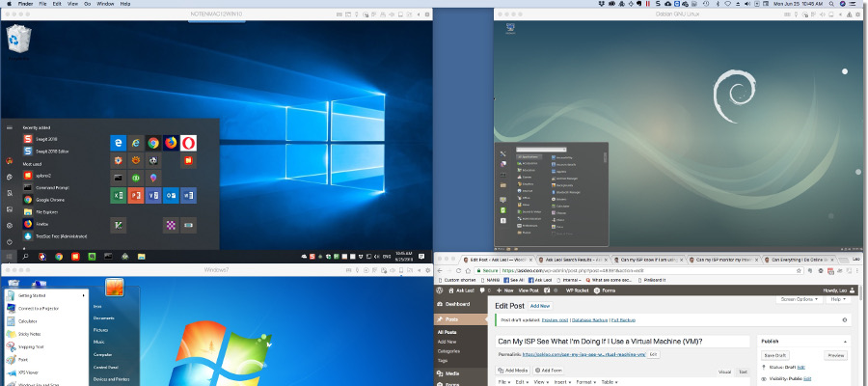Image resolution: width=868 pixels, height=386 pixels.
Task: Open Sticky Notes in Windows 7 Start menu
Action: pyautogui.click(x=46, y=334)
